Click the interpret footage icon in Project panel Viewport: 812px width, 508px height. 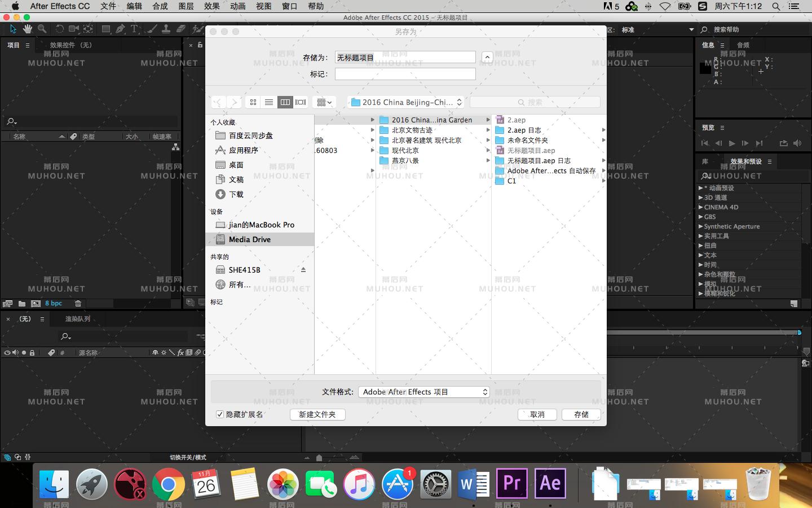[x=8, y=304]
